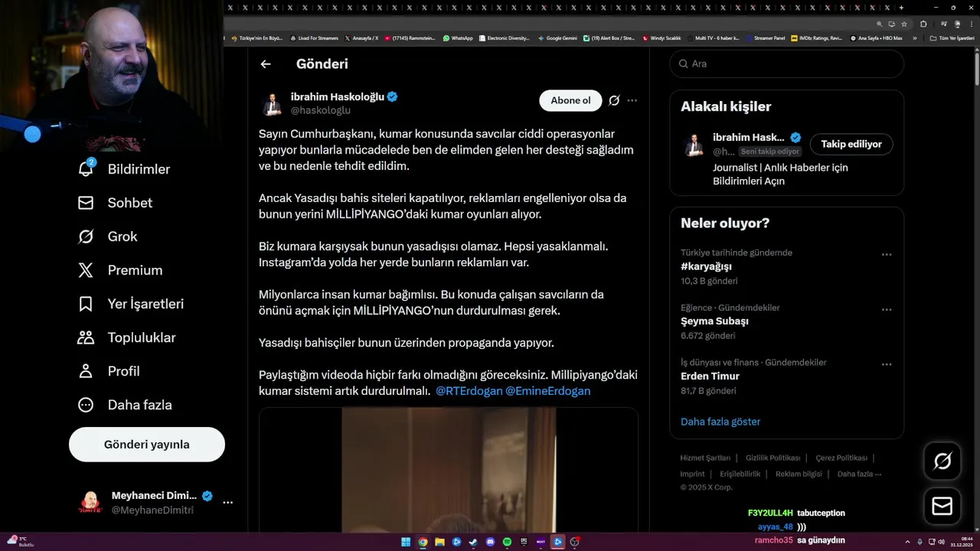This screenshot has height=551, width=980.
Task: Open File Explorer from taskbar
Action: click(439, 542)
